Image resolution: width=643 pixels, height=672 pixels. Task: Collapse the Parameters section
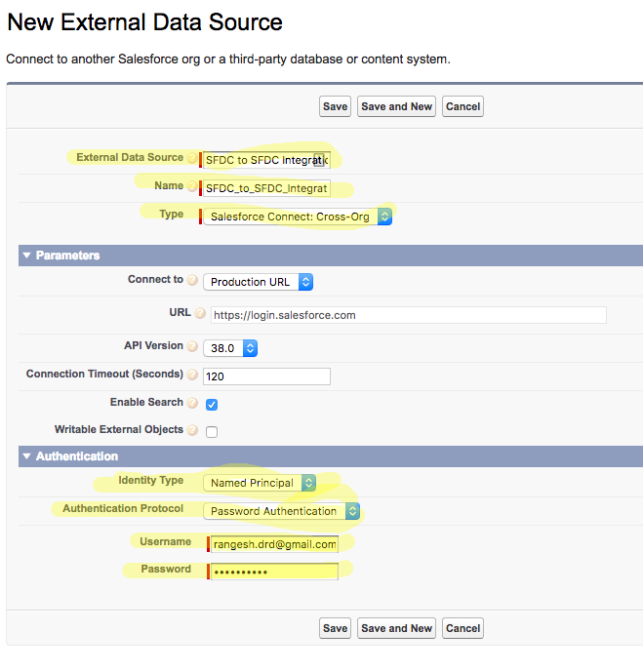[x=27, y=256]
